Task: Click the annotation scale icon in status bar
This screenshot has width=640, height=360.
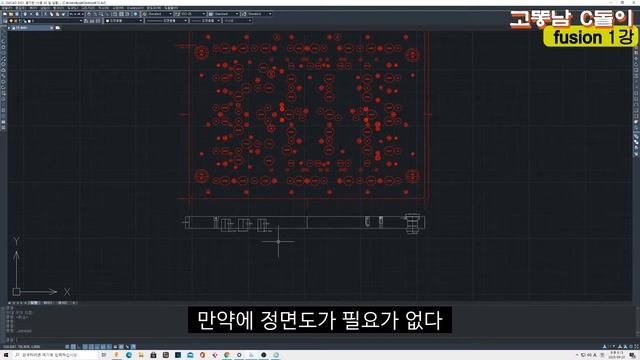Action: 604,347
